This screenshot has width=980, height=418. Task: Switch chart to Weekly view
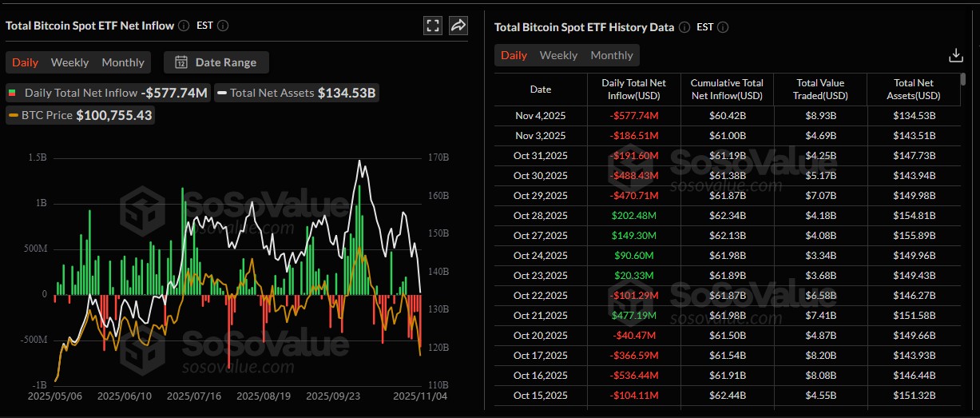pos(69,62)
